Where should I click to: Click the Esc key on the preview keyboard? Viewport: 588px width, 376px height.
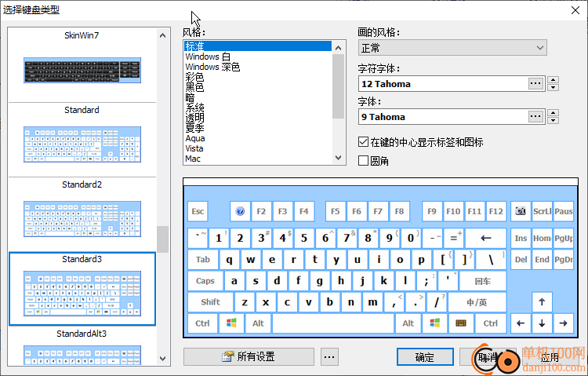(x=198, y=211)
